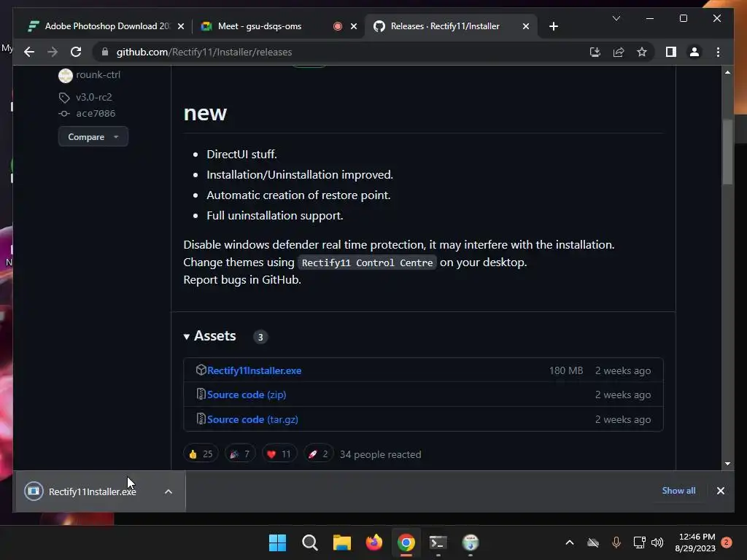Click the scrollbar up arrow
Image resolution: width=747 pixels, height=560 pixels.
point(727,72)
